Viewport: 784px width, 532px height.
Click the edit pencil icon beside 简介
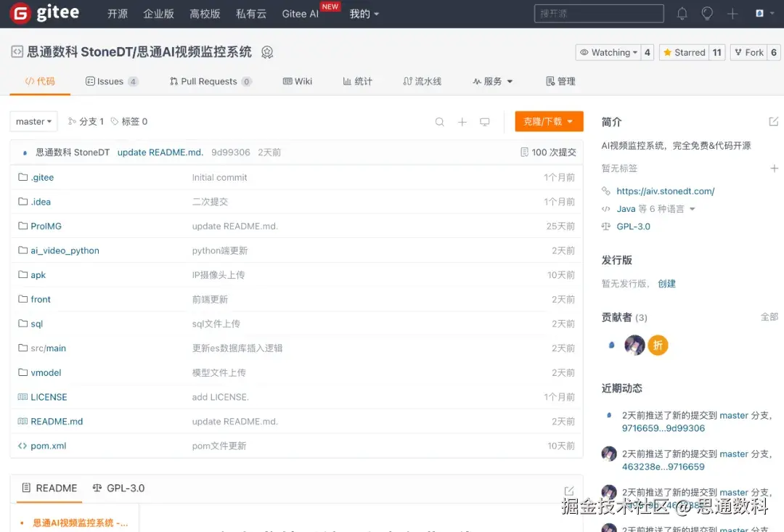tap(774, 121)
